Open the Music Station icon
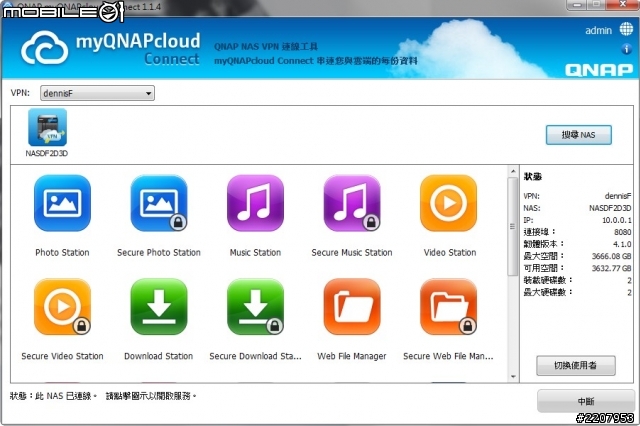The height and width of the screenshot is (426, 640). 255,203
